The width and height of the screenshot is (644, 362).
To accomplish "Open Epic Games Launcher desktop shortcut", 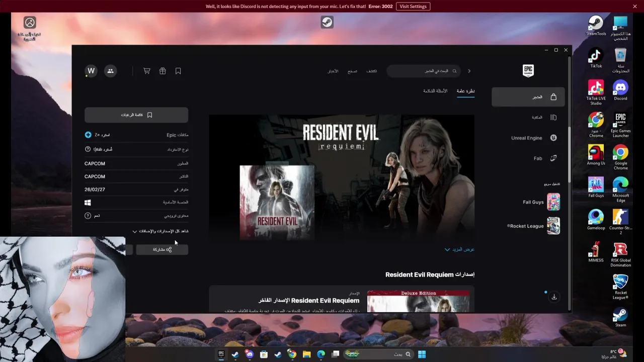I will coord(620,125).
